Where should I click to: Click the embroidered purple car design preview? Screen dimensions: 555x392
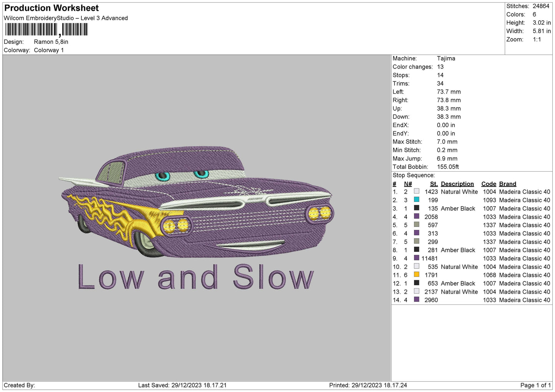(196, 202)
